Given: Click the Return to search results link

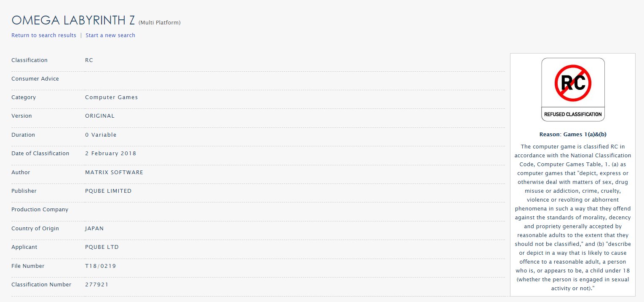Looking at the screenshot, I should (x=44, y=35).
